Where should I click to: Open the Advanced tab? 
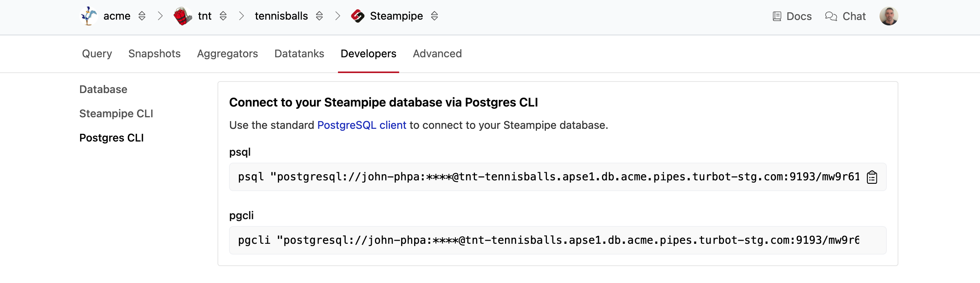[x=437, y=54]
